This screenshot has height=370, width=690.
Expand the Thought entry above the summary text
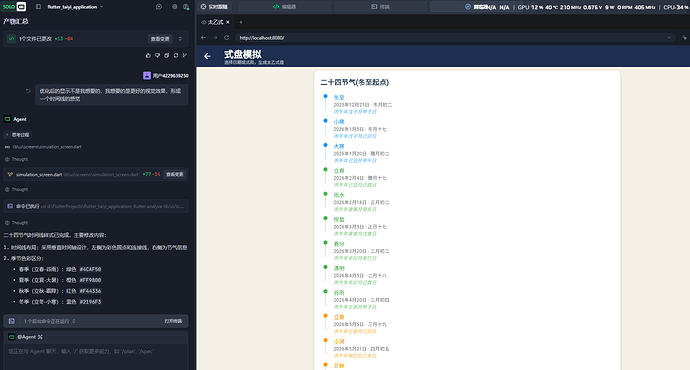16,223
